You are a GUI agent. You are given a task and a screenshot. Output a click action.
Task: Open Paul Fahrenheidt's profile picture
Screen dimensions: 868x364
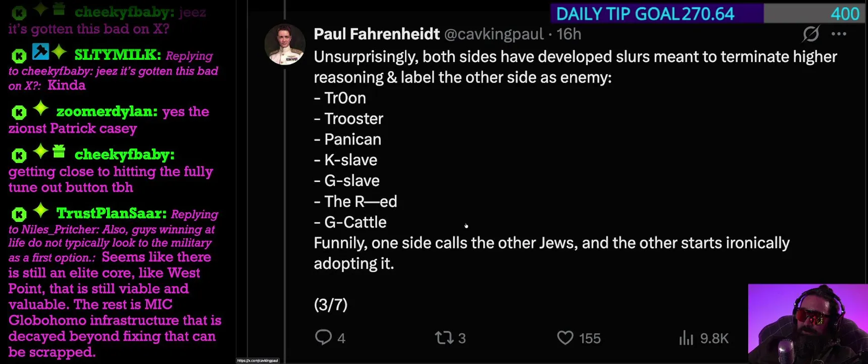pos(285,44)
